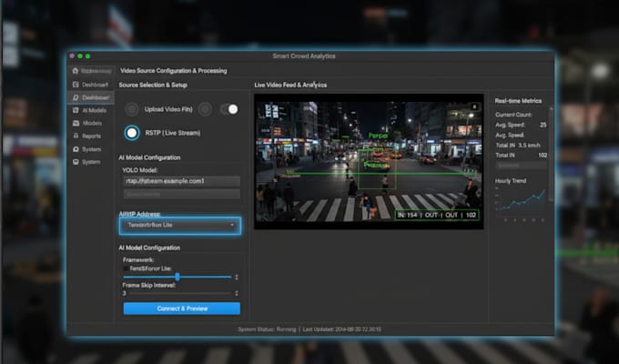The height and width of the screenshot is (364, 619).
Task: Tick the checkbox beside FenSFonor Lite
Action: coord(127,268)
